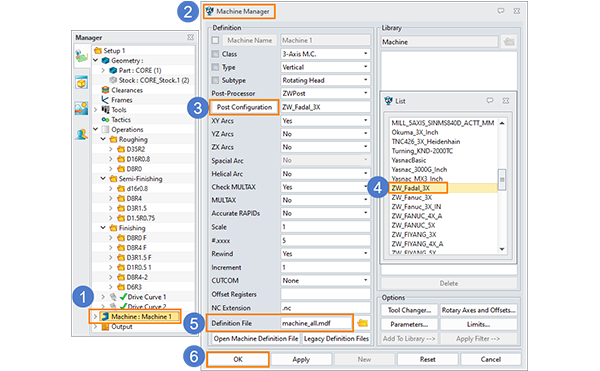Open the Helical Arc dropdown
The height and width of the screenshot is (371, 600).
[325, 174]
